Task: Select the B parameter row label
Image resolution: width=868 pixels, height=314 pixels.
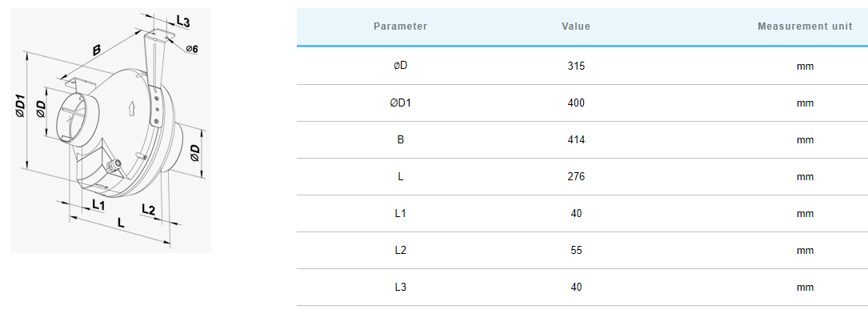Action: (400, 139)
